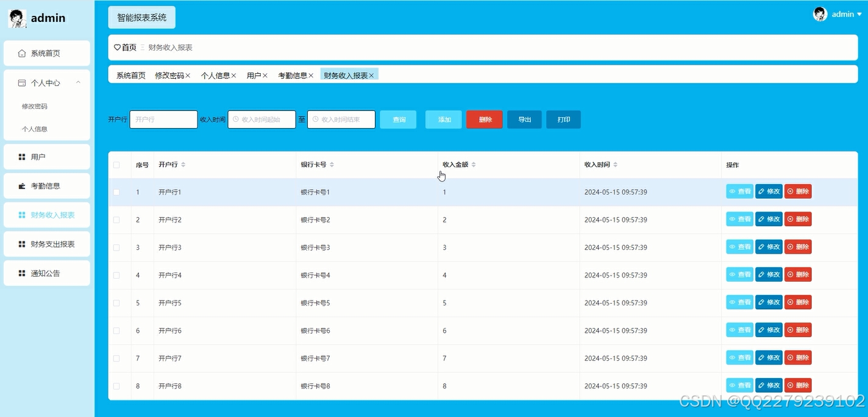The height and width of the screenshot is (417, 868).
Task: Toggle the select-all checkbox in table header
Action: [x=116, y=165]
